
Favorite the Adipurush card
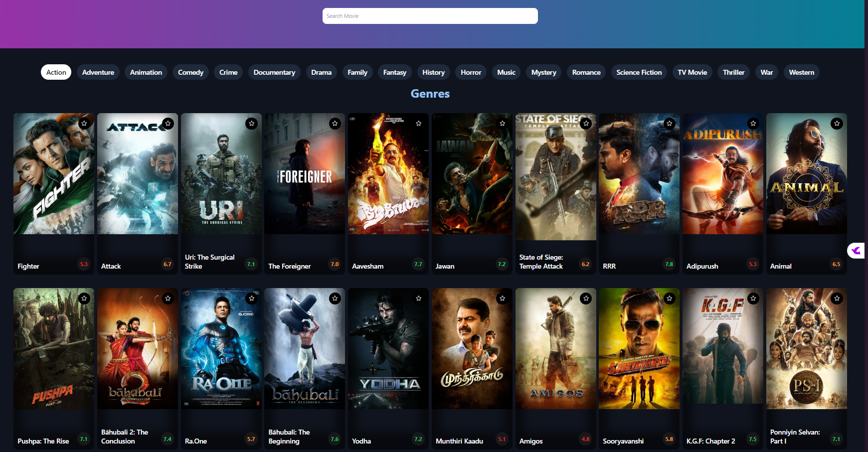click(753, 123)
